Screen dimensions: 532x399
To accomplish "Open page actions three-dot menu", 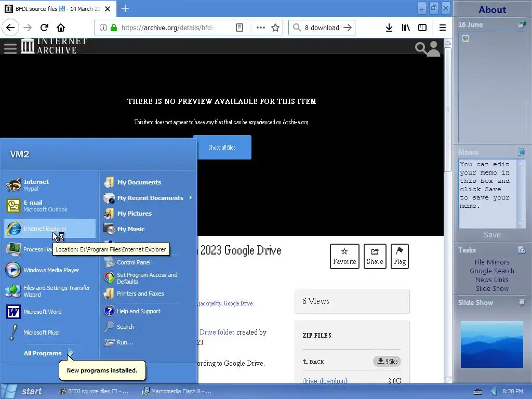I will pyautogui.click(x=261, y=28).
